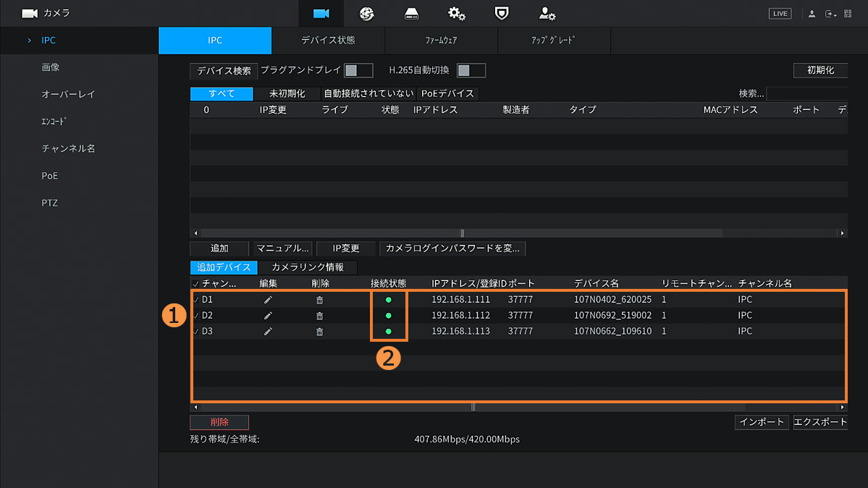Click the pencil edit icon for D1
The image size is (868, 488).
[268, 300]
